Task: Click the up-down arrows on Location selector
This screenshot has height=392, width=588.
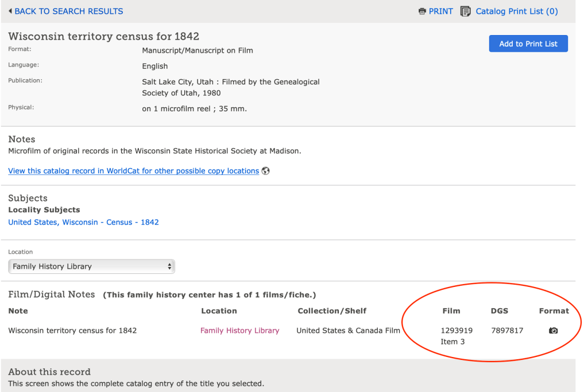Action: coord(169,266)
